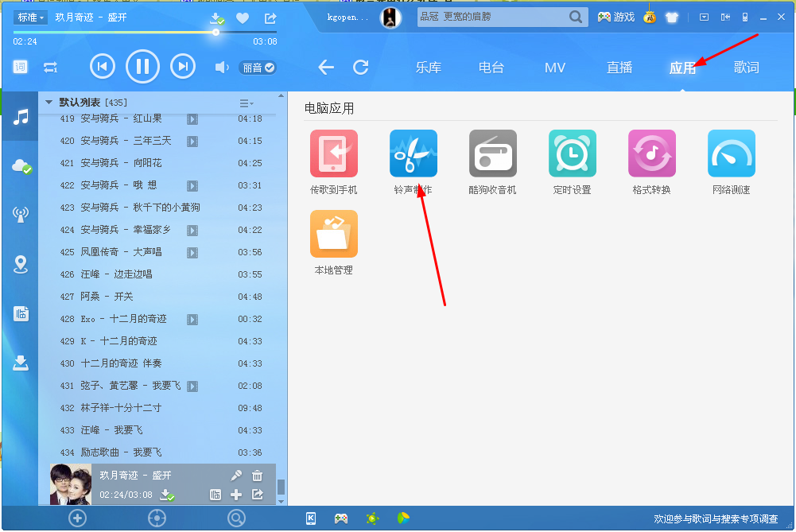Open the main menu dropdown icon
Image resolution: width=796 pixels, height=532 pixels.
pyautogui.click(x=704, y=17)
